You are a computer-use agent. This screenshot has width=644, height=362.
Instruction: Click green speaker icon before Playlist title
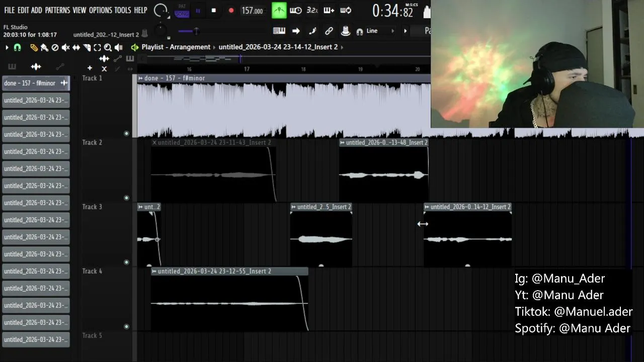click(134, 47)
